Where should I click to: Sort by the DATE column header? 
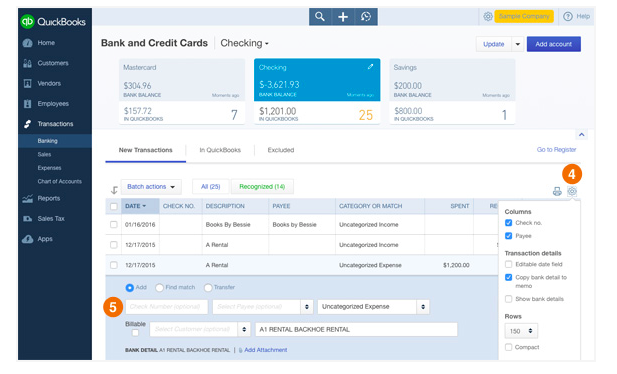(x=135, y=206)
